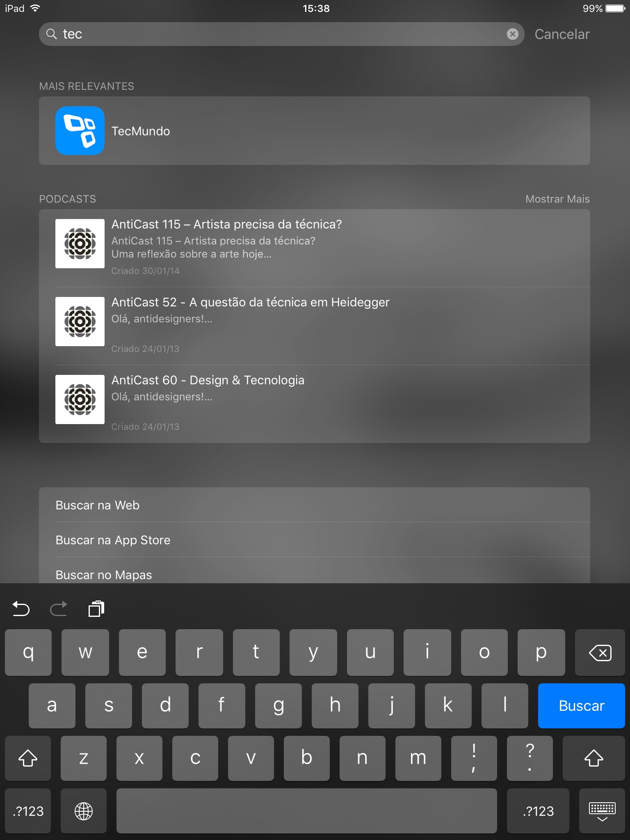The image size is (630, 840).
Task: Tap the backspace delete key
Action: click(600, 653)
